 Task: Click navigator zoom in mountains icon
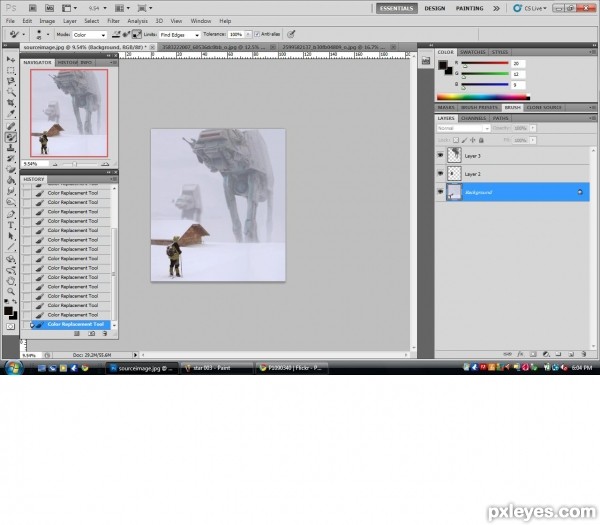105,164
